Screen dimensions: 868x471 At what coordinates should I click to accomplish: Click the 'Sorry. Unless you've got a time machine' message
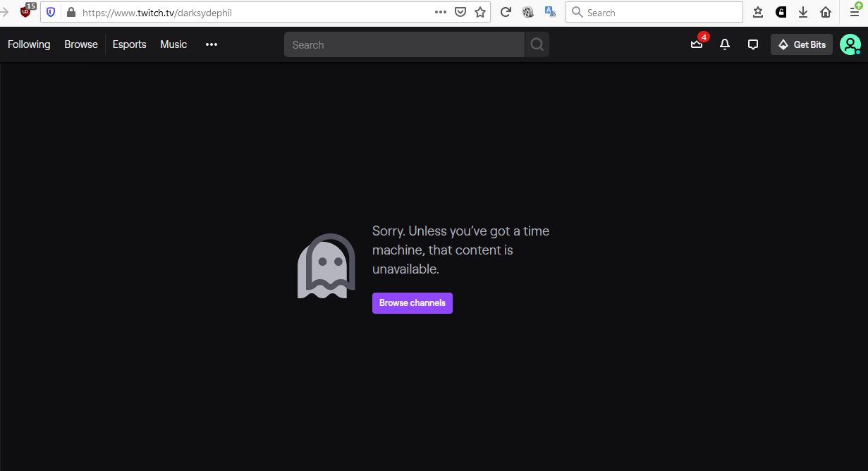[461, 250]
